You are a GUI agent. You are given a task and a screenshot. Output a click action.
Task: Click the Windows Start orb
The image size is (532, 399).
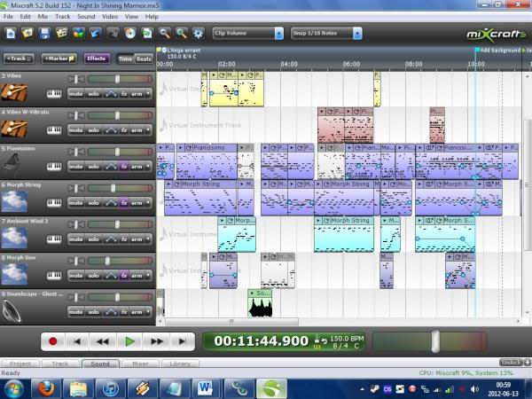(x=13, y=389)
